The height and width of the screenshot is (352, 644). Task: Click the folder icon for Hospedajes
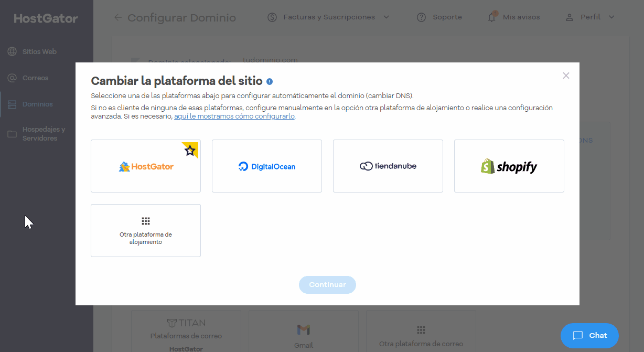pos(12,134)
